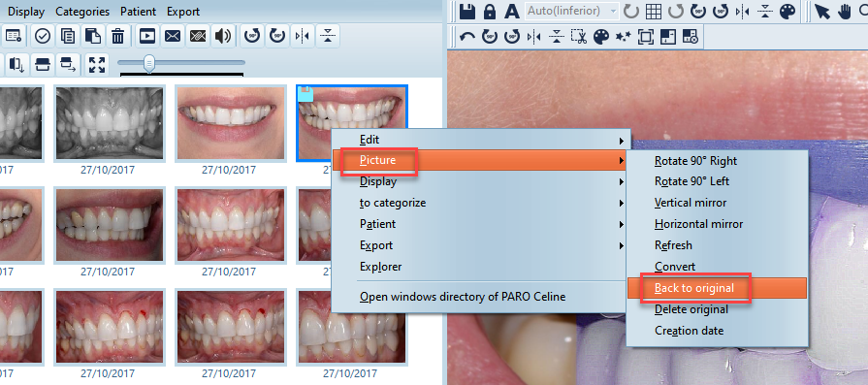Click the palette icon beside the scissors
868x385 pixels.
(601, 37)
